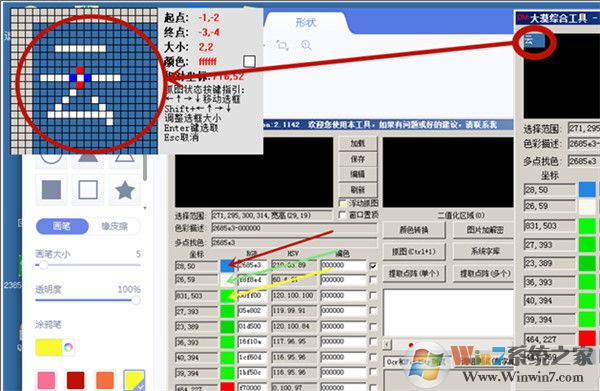600x391 pixels.
Task: Click the 保存 button
Action: 358,159
